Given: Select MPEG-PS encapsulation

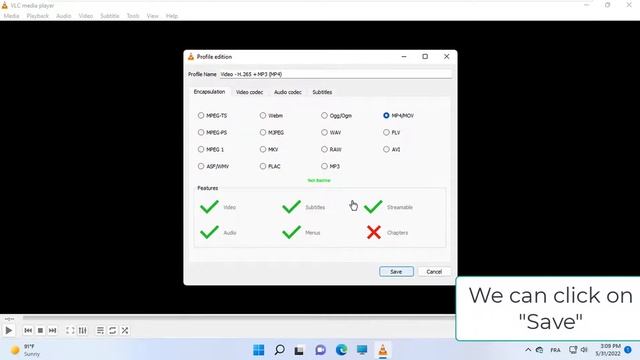Looking at the screenshot, I should (x=212, y=133).
